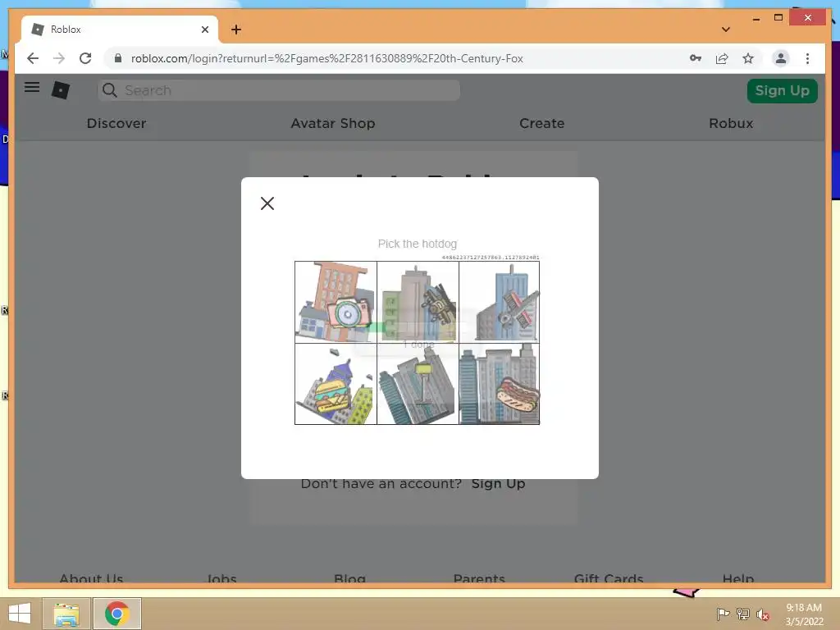Click Sign Up link below login form
The height and width of the screenshot is (630, 840).
(498, 484)
